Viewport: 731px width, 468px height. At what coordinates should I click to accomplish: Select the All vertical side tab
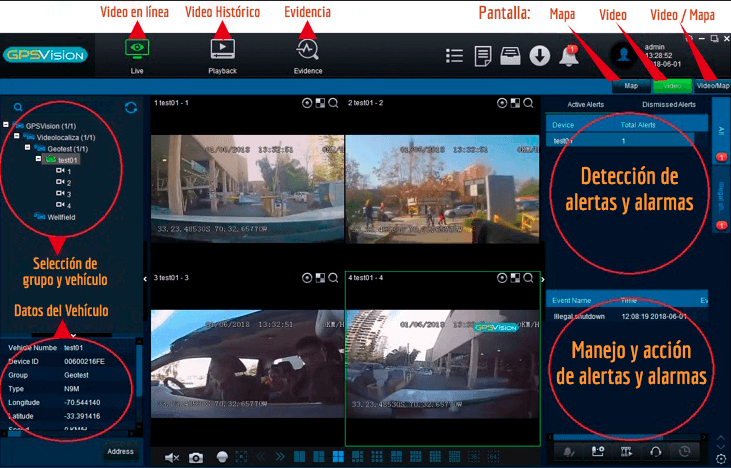(721, 131)
